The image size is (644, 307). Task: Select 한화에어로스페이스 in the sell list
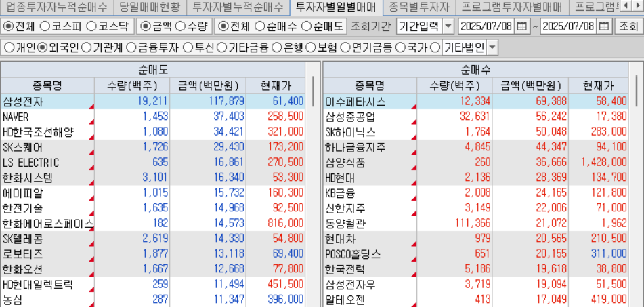click(152, 224)
